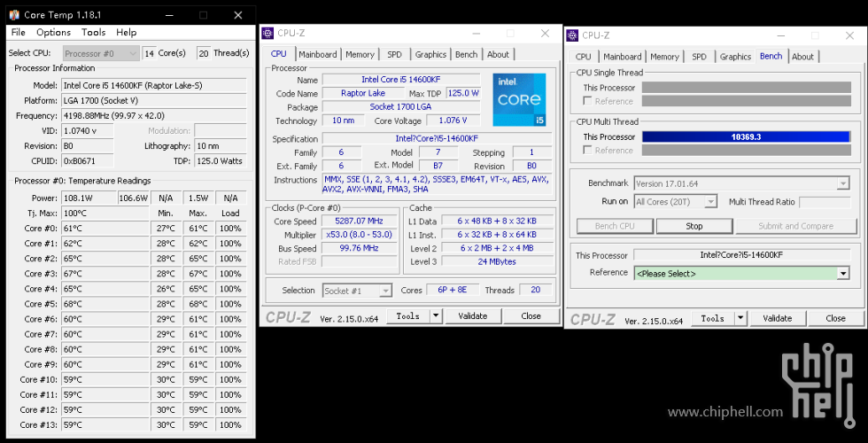Click the Core Speed 5287.07 MHz value
This screenshot has width=868, height=443.
[360, 221]
